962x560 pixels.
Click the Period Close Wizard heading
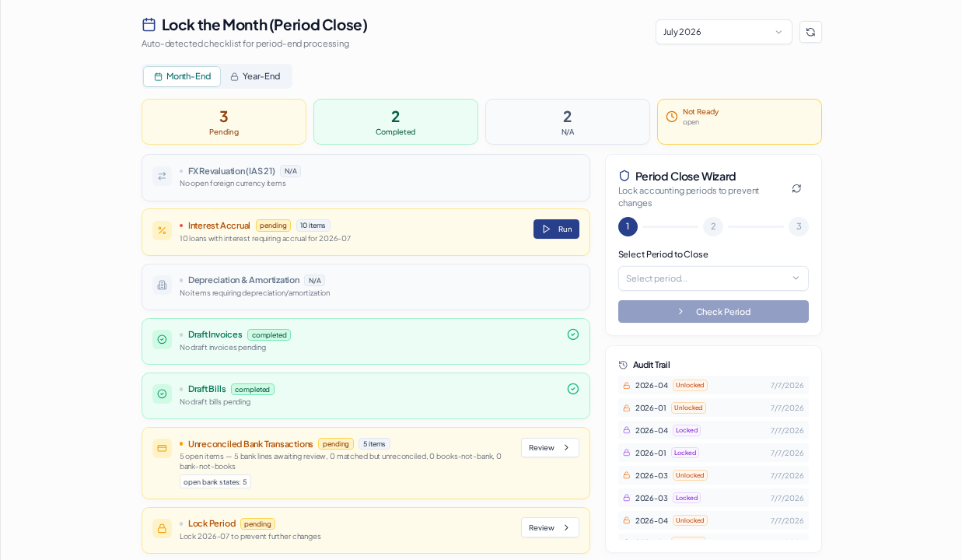point(685,176)
